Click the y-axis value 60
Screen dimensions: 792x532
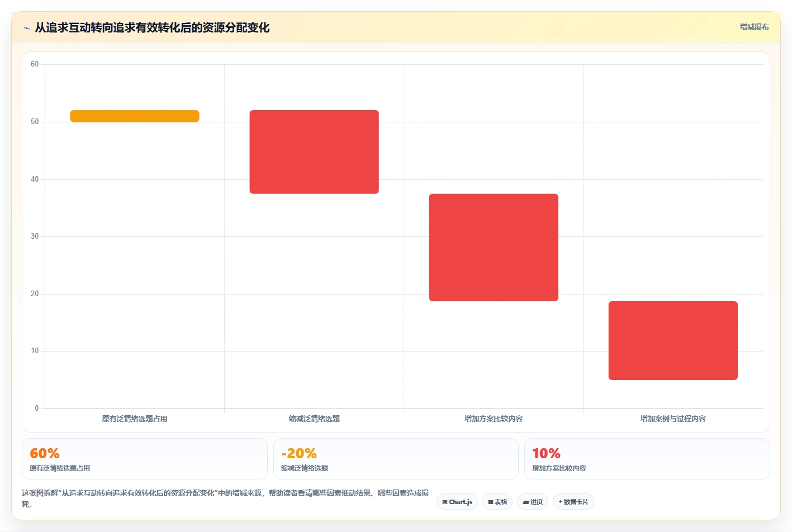pos(35,64)
